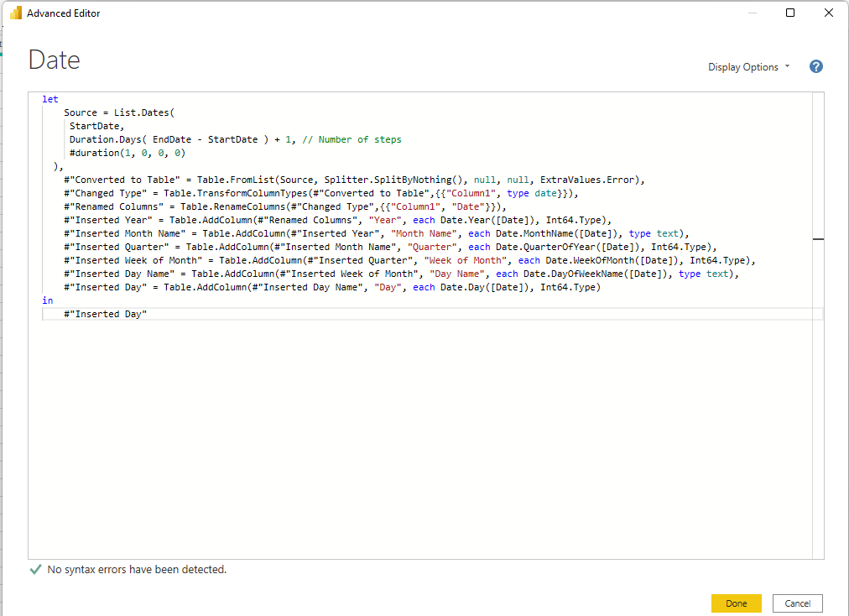This screenshot has width=849, height=616.
Task: Click the 'in' keyword line
Action: (x=48, y=300)
